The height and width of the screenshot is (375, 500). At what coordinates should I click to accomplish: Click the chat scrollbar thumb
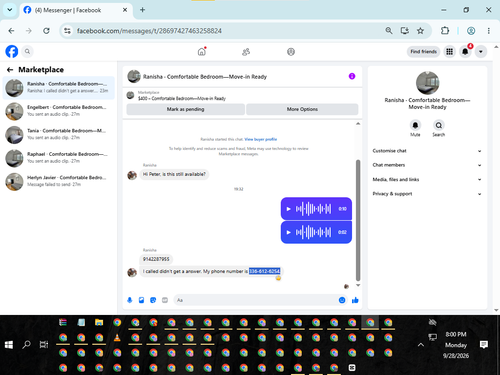[x=358, y=220]
